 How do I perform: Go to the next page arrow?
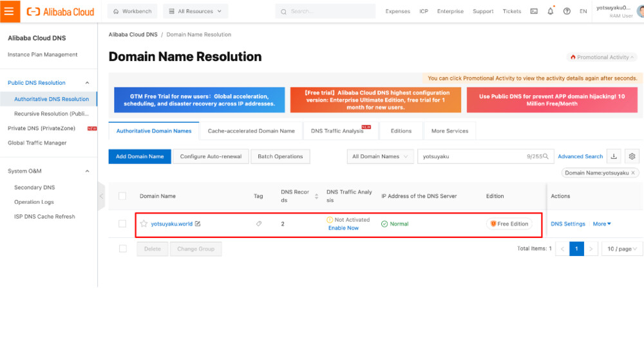coord(591,249)
